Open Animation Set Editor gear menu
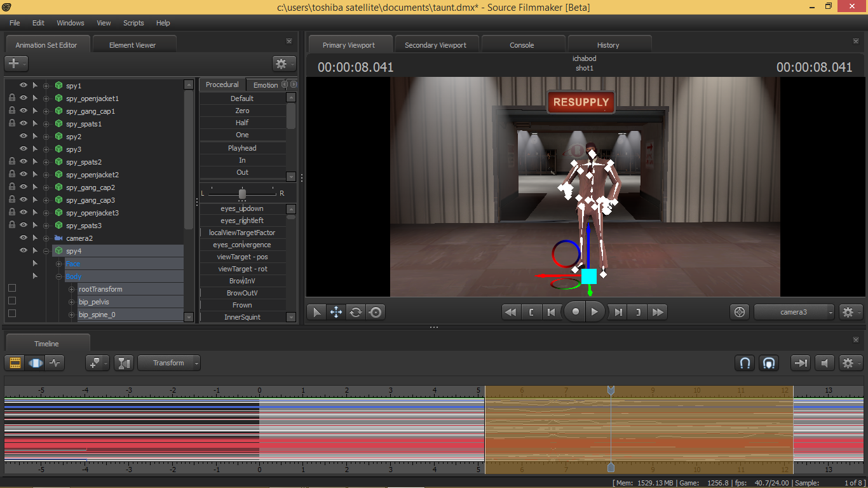The image size is (868, 488). (284, 64)
